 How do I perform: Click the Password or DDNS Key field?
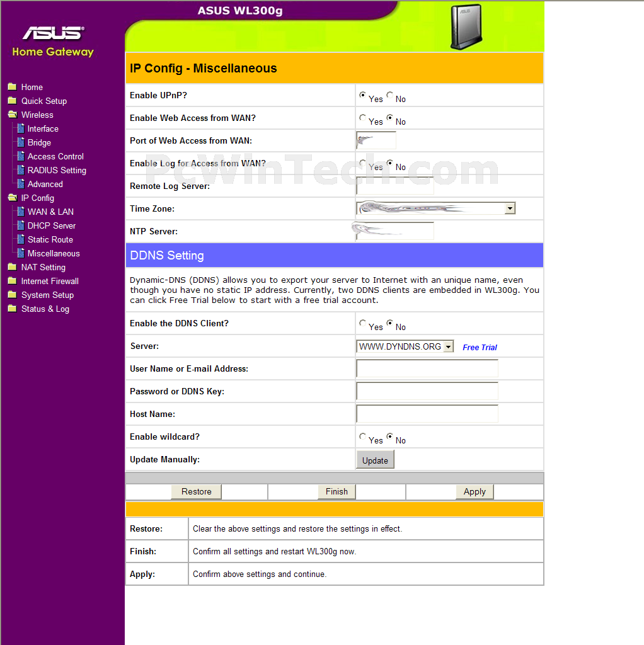point(427,391)
